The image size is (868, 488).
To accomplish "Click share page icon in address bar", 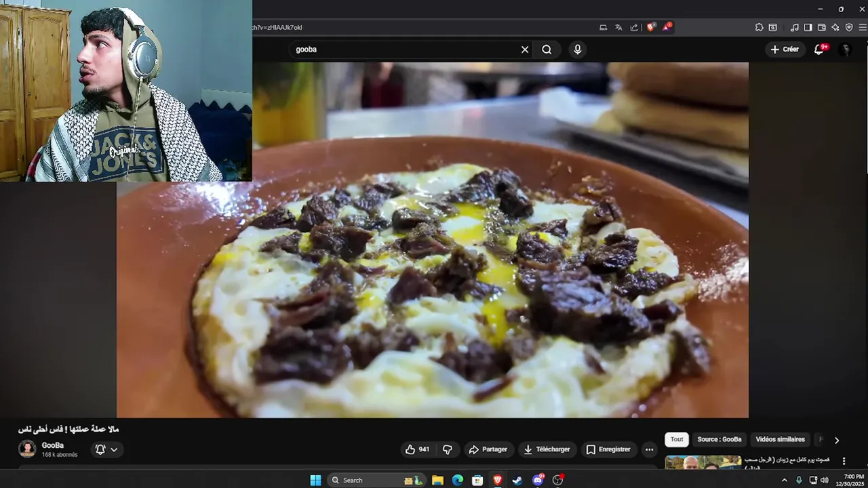I will point(634,28).
